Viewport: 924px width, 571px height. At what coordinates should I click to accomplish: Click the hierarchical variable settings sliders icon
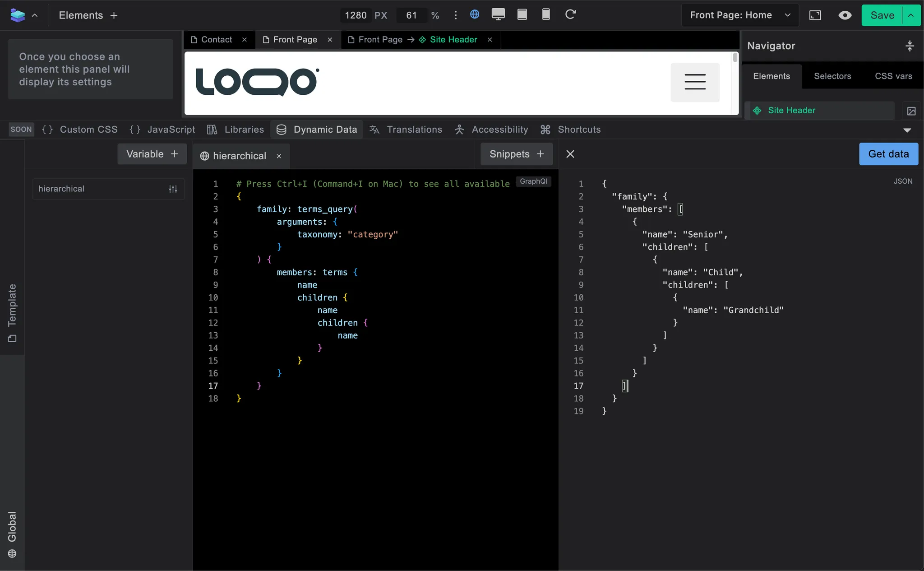[x=173, y=189]
